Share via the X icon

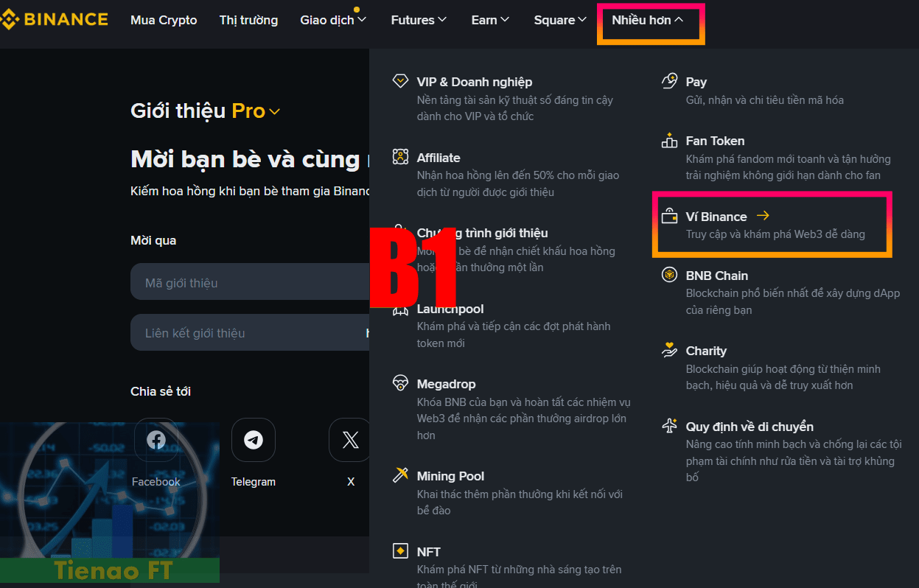[350, 440]
